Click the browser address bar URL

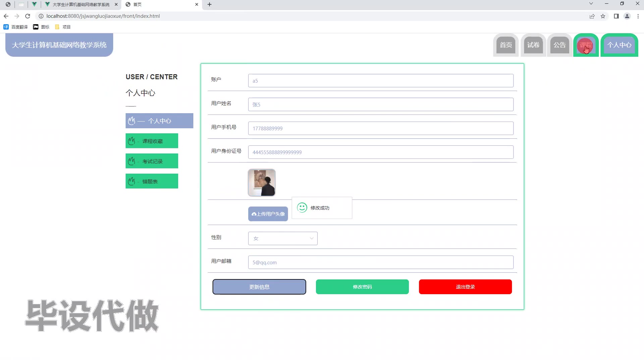coord(103,16)
